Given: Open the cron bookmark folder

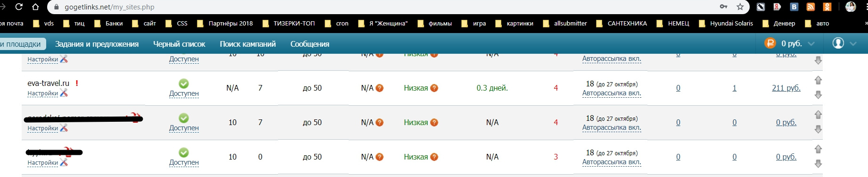Looking at the screenshot, I should click(336, 23).
